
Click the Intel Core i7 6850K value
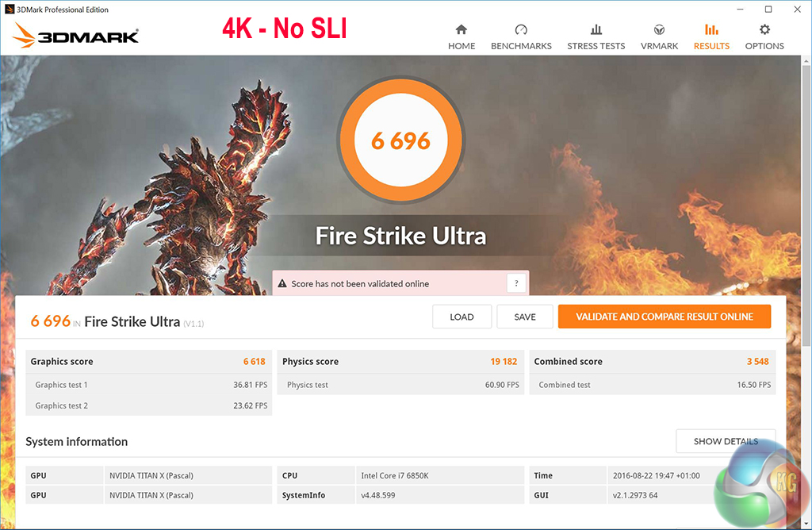coord(395,475)
